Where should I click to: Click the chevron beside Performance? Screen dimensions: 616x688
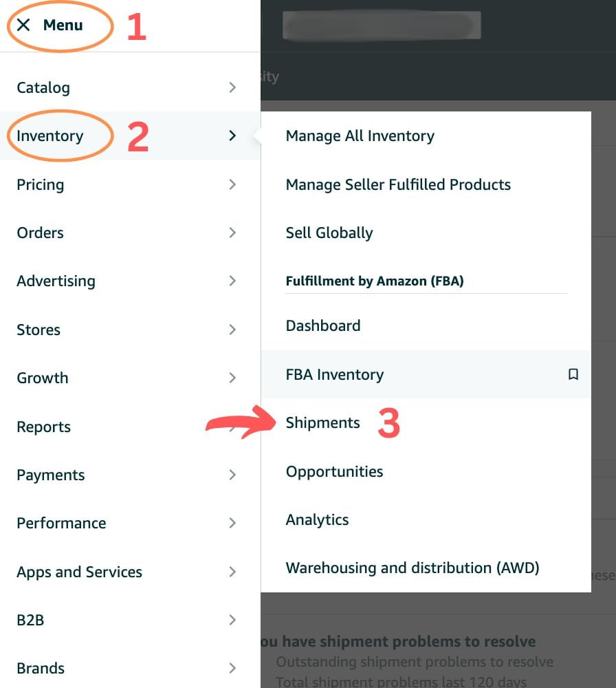pyautogui.click(x=232, y=523)
